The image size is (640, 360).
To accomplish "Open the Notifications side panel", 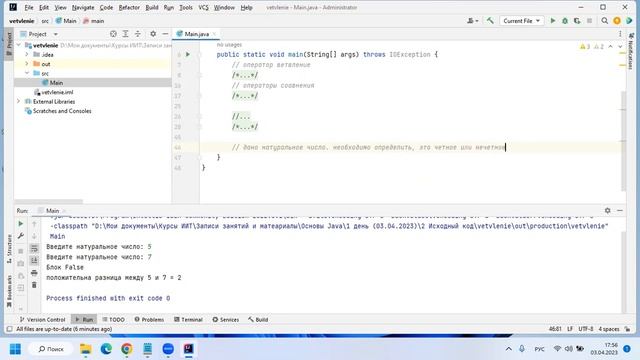I will [631, 51].
